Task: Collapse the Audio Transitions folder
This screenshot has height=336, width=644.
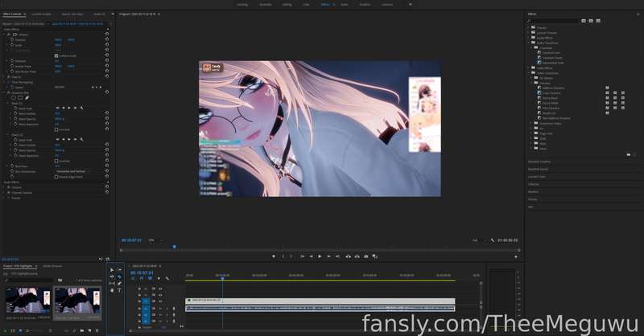Action: coord(530,43)
